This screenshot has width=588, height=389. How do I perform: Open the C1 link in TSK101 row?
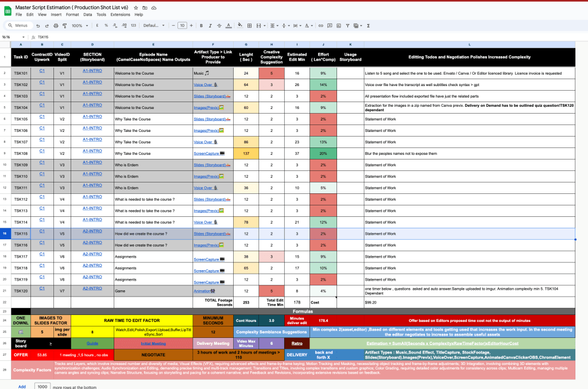click(42, 71)
